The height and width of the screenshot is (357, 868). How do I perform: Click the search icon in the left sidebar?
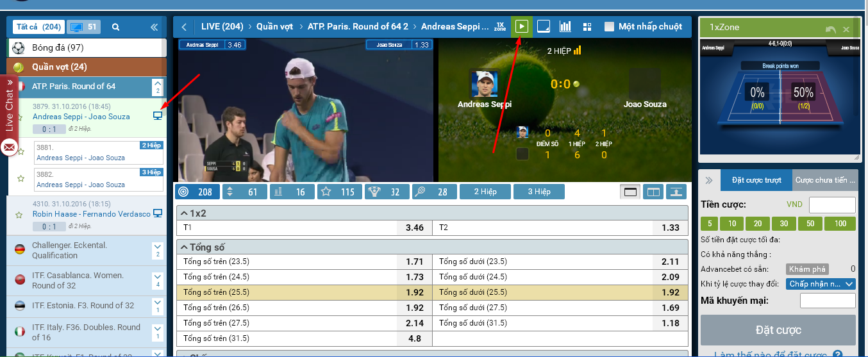point(115,27)
